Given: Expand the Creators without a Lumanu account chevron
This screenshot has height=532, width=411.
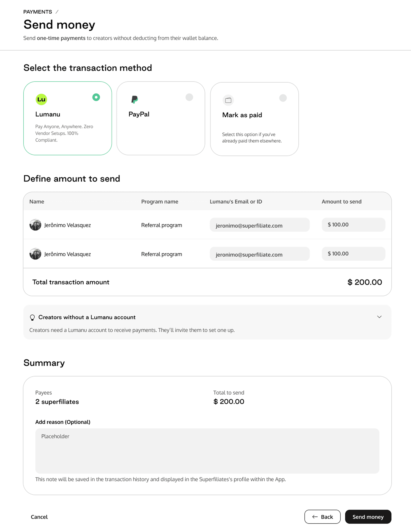Looking at the screenshot, I should point(379,317).
